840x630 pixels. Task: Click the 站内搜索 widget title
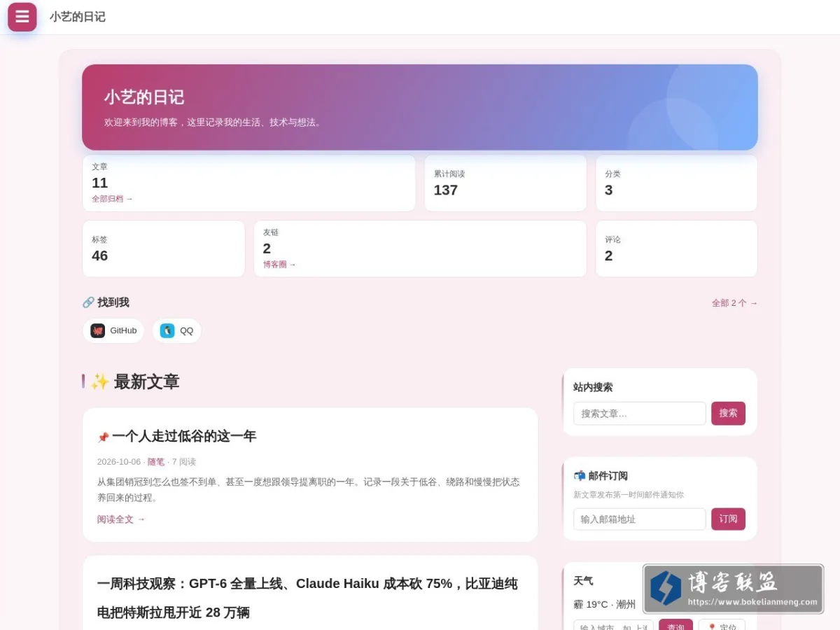[x=593, y=387]
